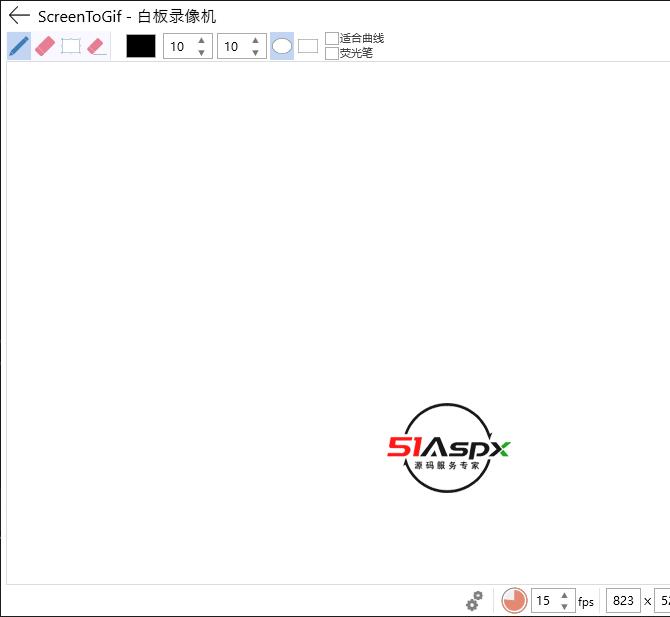This screenshot has width=670, height=617.
Task: Increase the fps value
Action: (x=564, y=595)
